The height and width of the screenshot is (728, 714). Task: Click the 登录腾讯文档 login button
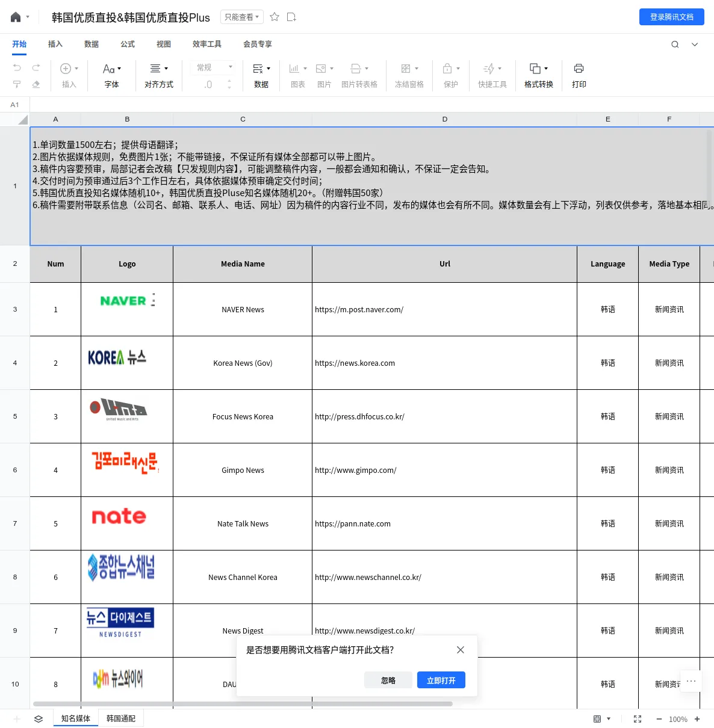(x=672, y=17)
